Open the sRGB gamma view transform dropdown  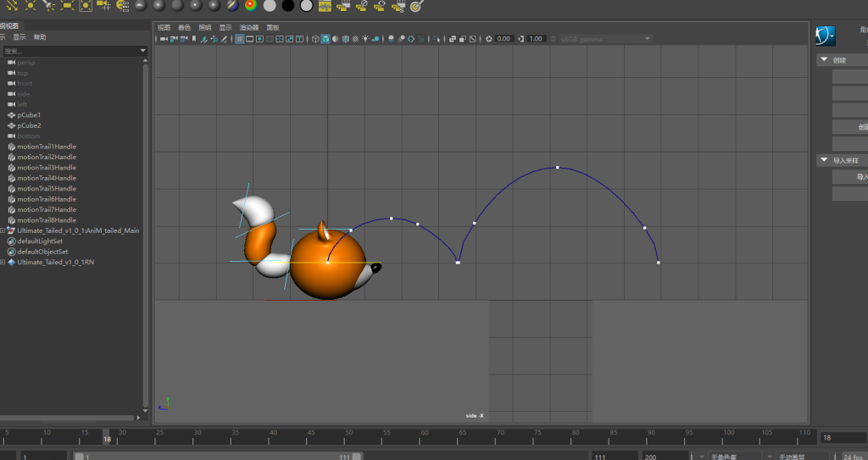(604, 39)
